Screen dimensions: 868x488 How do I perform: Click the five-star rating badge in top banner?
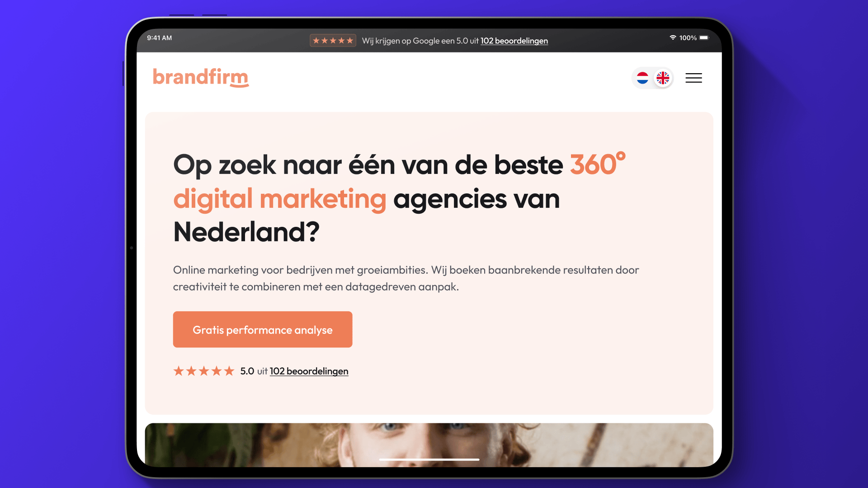pos(333,41)
